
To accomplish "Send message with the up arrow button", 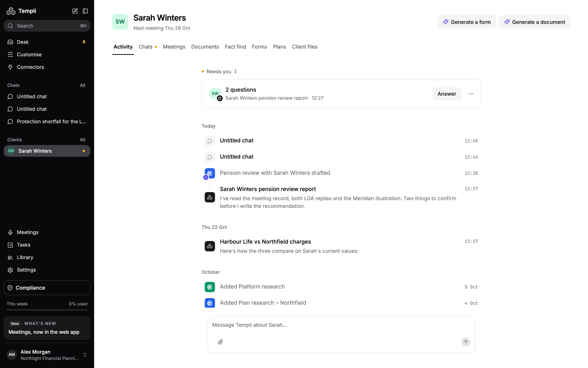I will 466,342.
